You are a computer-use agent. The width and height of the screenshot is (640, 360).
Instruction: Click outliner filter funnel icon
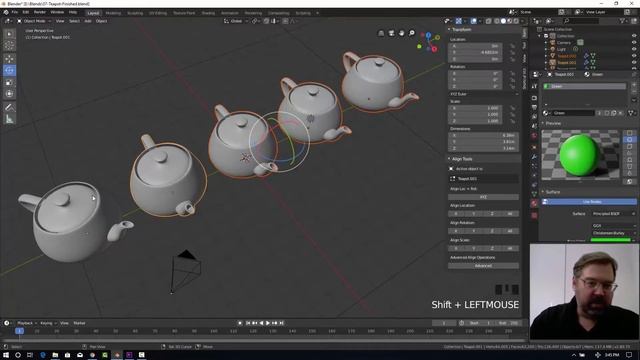[622, 21]
